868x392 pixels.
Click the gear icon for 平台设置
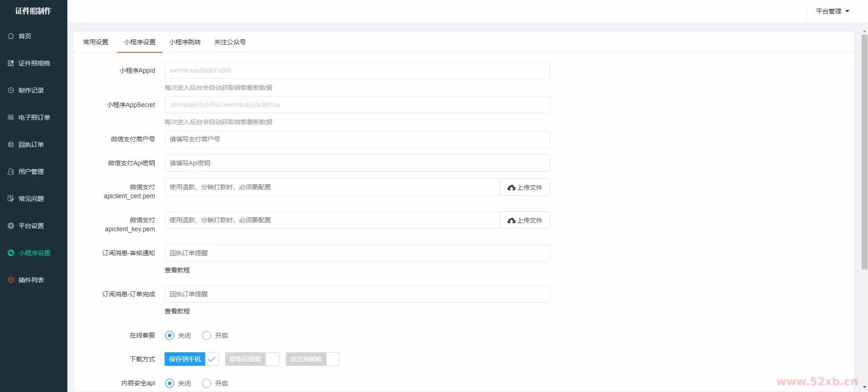click(11, 226)
